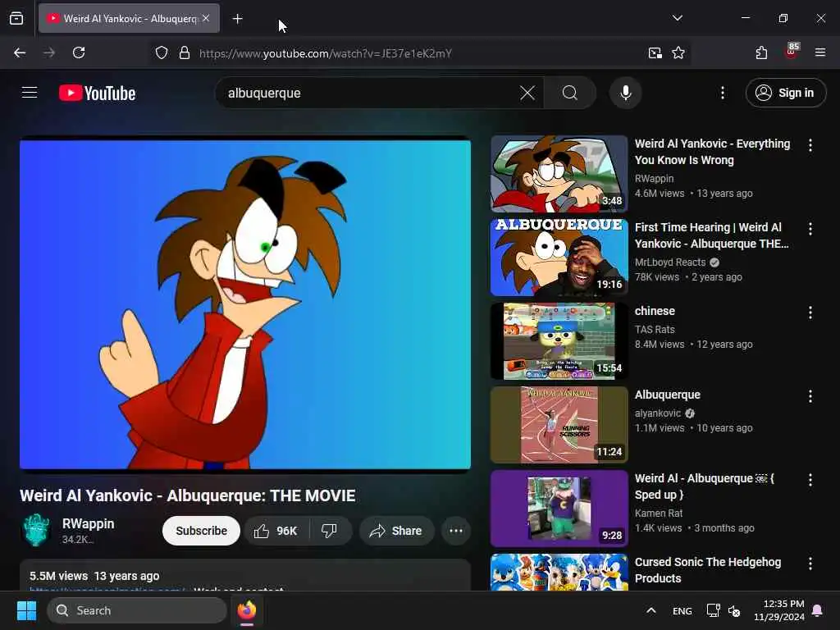
Task: Open Firefox from the taskbar
Action: point(246,610)
